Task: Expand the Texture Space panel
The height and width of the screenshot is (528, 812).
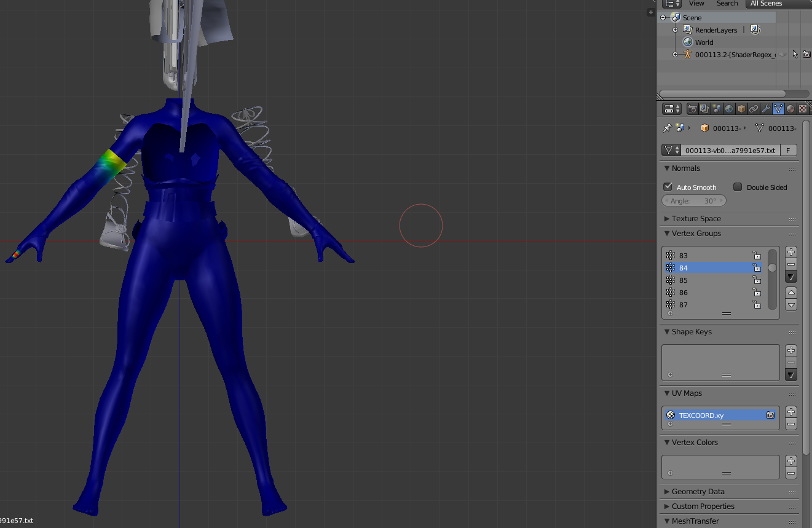Action: 667,219
